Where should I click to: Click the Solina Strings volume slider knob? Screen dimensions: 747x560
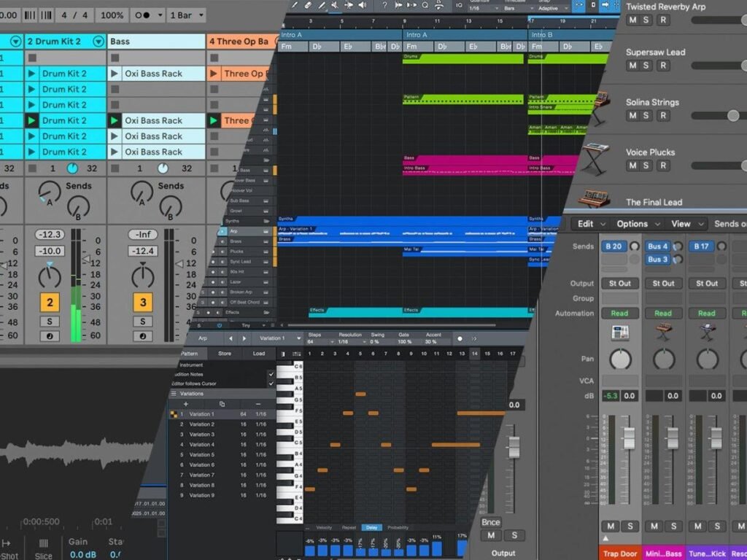click(x=733, y=115)
